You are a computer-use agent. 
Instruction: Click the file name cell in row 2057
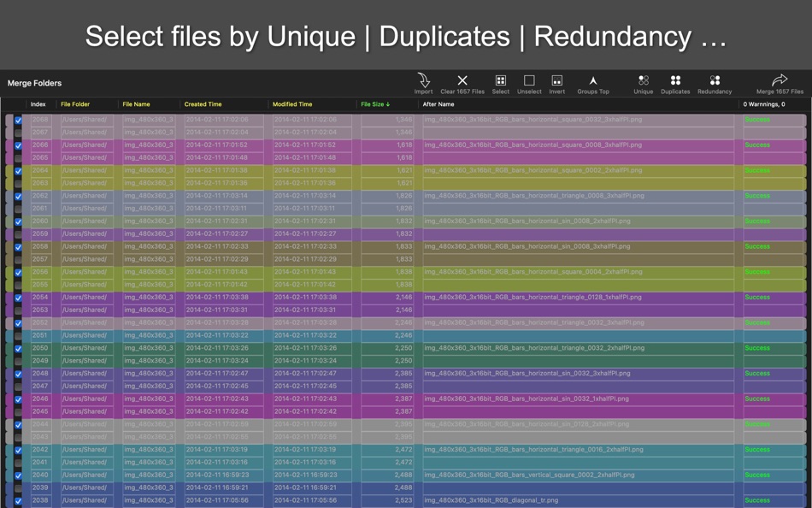click(x=149, y=258)
